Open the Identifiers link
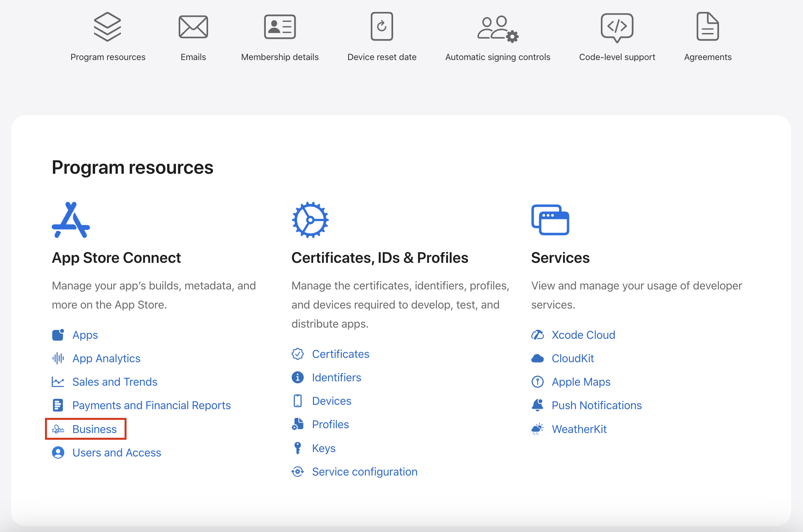This screenshot has width=803, height=532. click(336, 377)
